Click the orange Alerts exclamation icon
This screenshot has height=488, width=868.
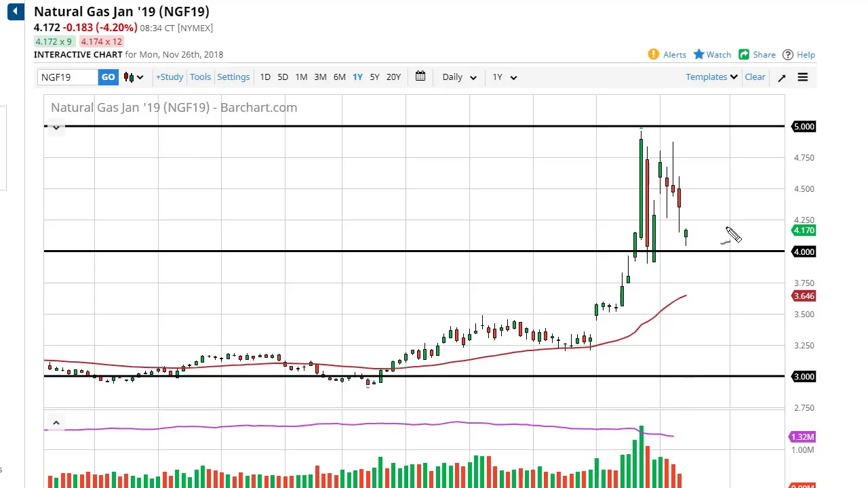pos(653,54)
